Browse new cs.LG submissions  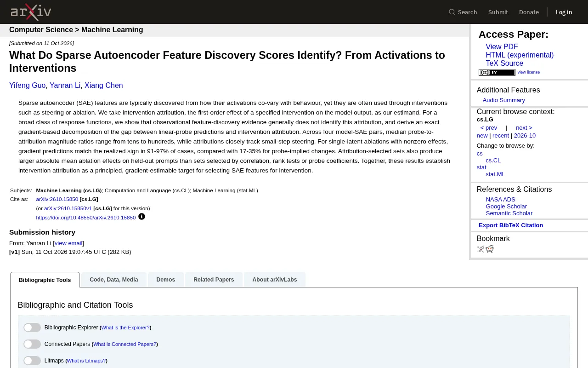pyautogui.click(x=482, y=136)
